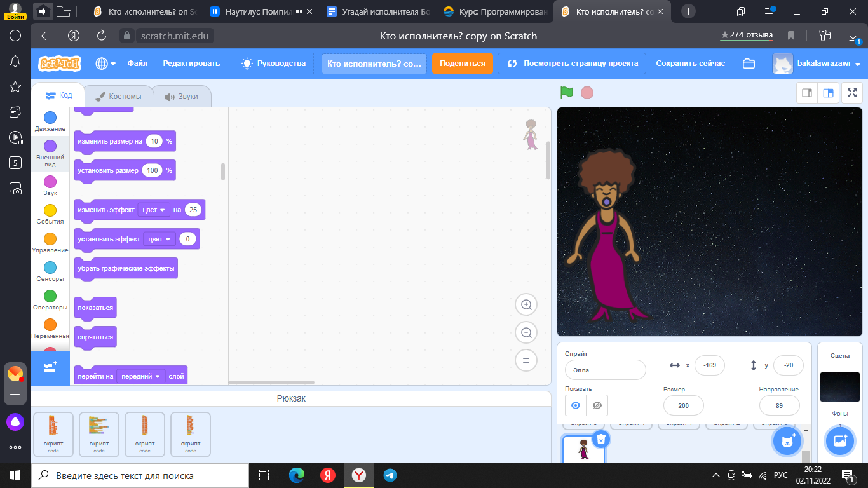Zoom in the script workspace
Viewport: 868px width, 488px height.
coord(526,304)
